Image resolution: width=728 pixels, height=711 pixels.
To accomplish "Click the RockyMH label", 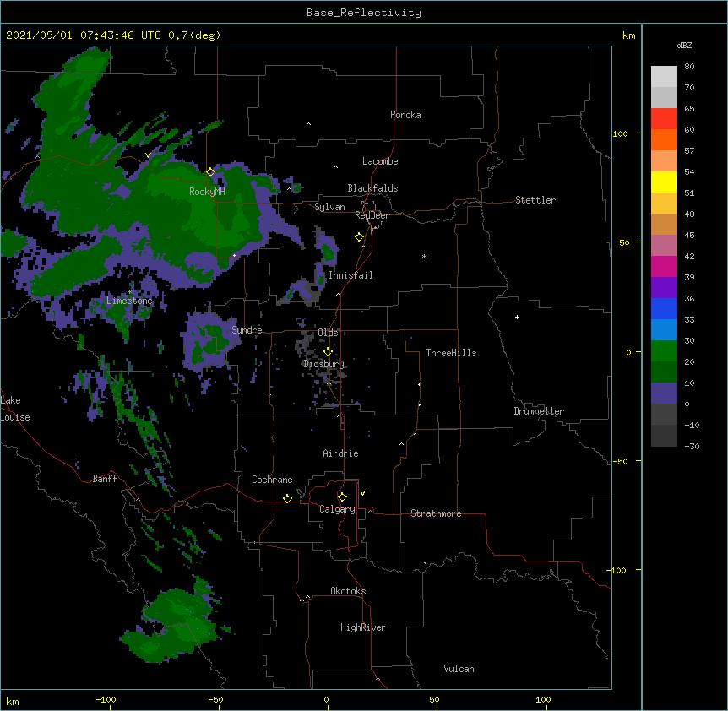I will 207,192.
